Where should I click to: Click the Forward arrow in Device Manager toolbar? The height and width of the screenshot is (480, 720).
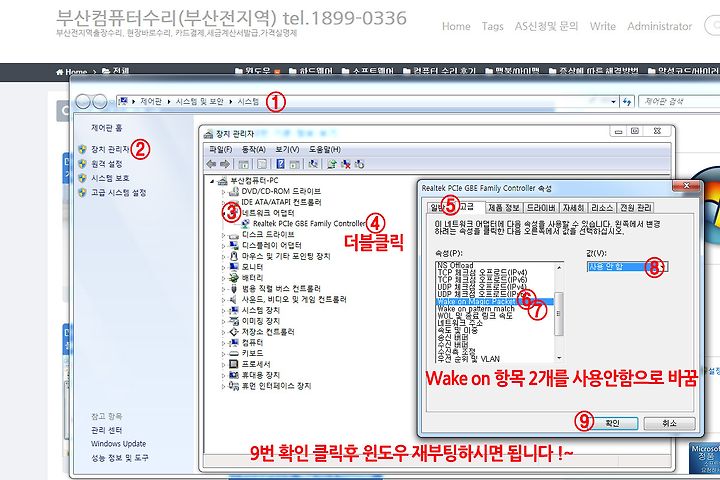pos(225,164)
